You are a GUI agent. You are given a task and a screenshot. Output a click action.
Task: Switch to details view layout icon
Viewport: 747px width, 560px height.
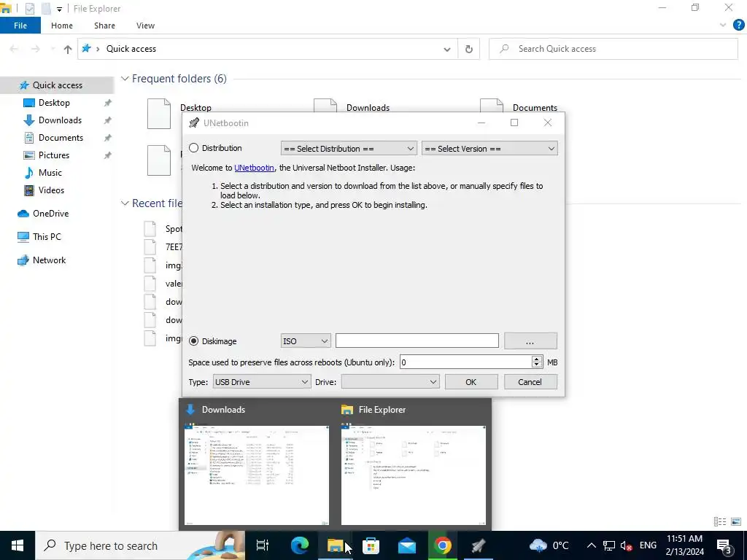(720, 522)
